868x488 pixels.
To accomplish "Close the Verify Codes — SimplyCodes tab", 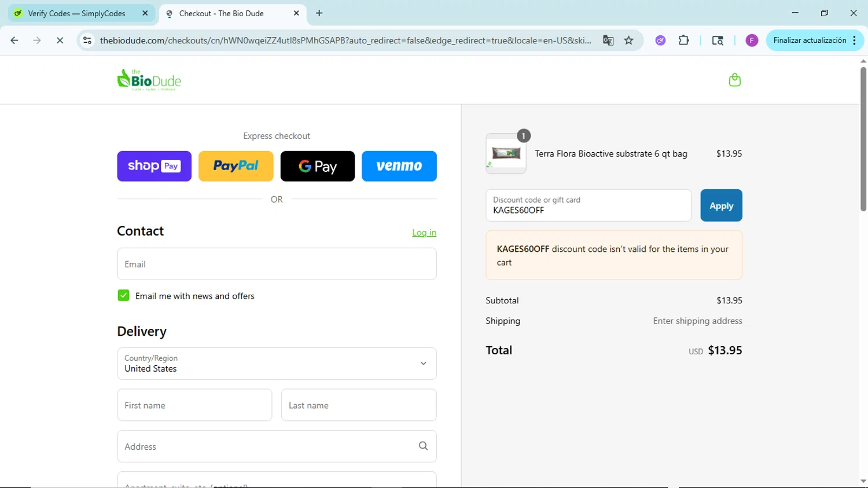I will click(x=145, y=13).
